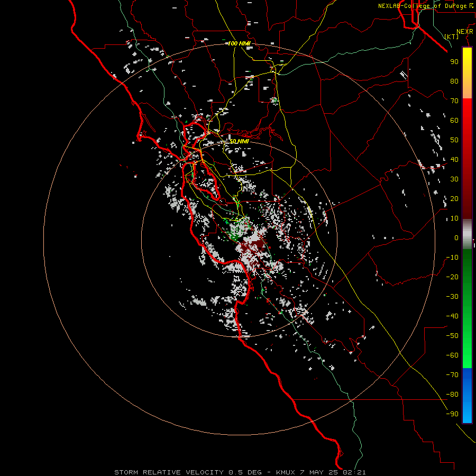Click the -60 scale value
Screen dimensions: 476x476
coord(452,355)
